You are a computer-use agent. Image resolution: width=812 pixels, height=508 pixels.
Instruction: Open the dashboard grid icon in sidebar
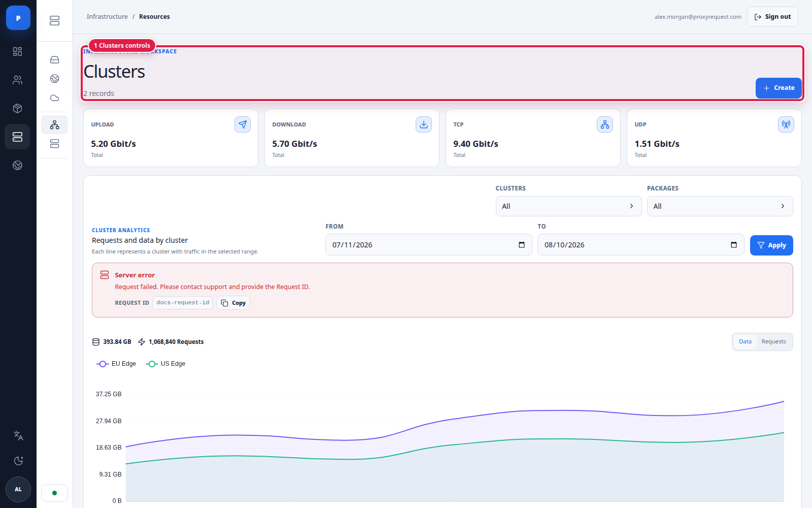(17, 51)
